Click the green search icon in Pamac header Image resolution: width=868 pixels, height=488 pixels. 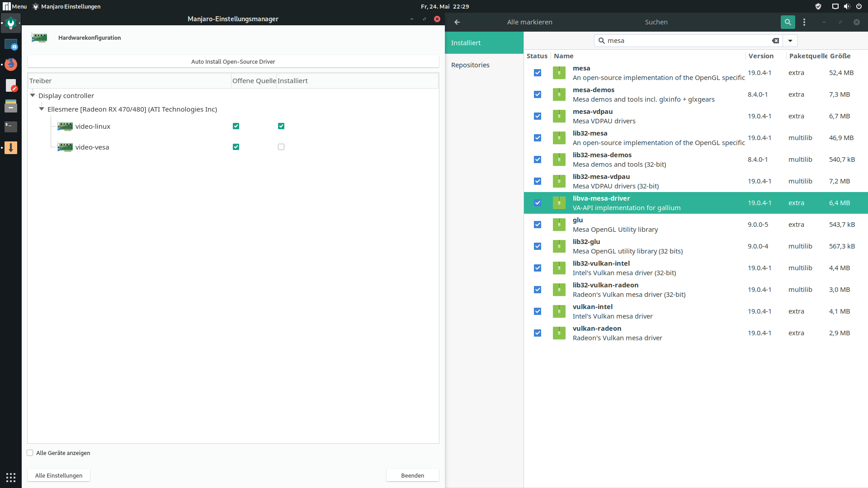pos(788,22)
